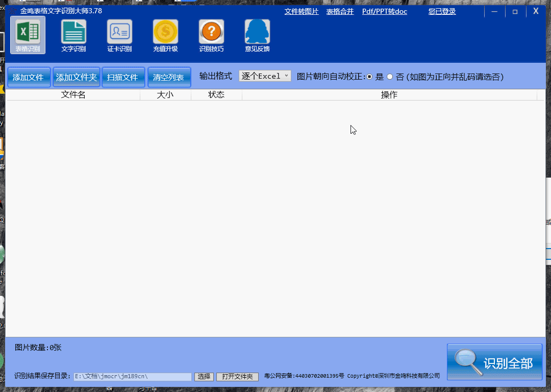Click the 扫描文件 button

click(x=123, y=77)
